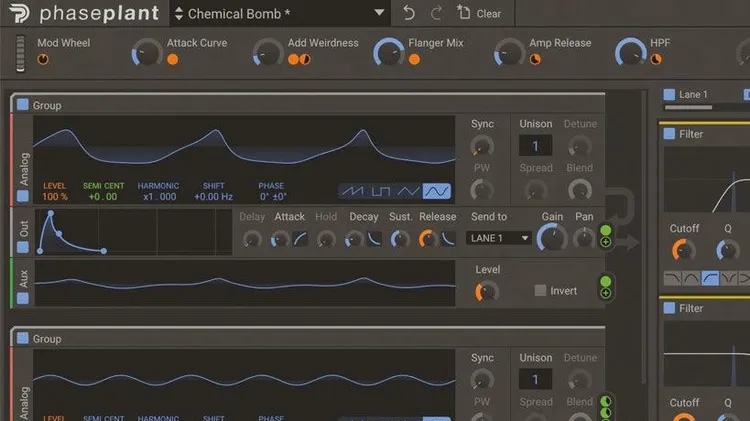Screen dimensions: 750x421
Task: Adjust the Add Weirdness macro knob
Action: (x=268, y=52)
